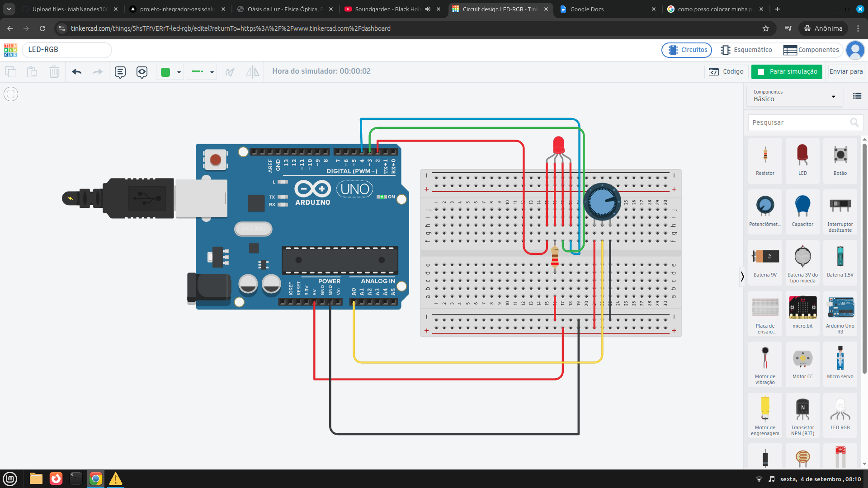Viewport: 868px width, 488px height.
Task: Select the LED RGB component
Action: pos(840,415)
